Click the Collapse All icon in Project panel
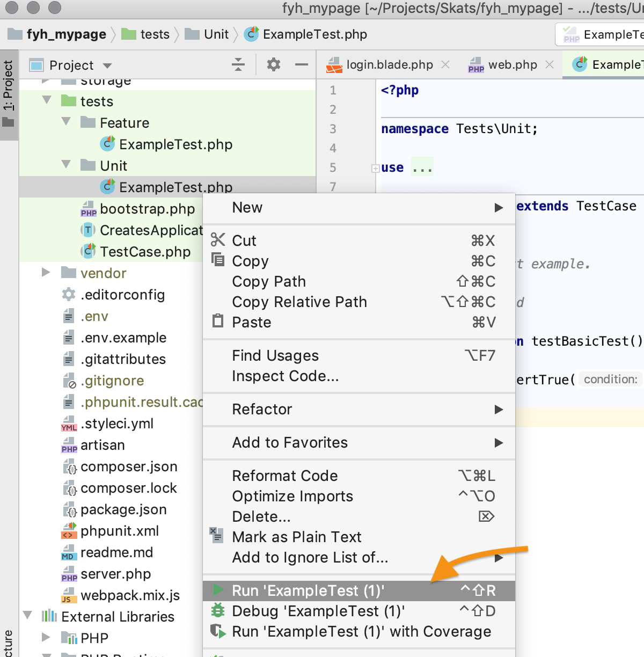644x657 pixels. coord(238,65)
